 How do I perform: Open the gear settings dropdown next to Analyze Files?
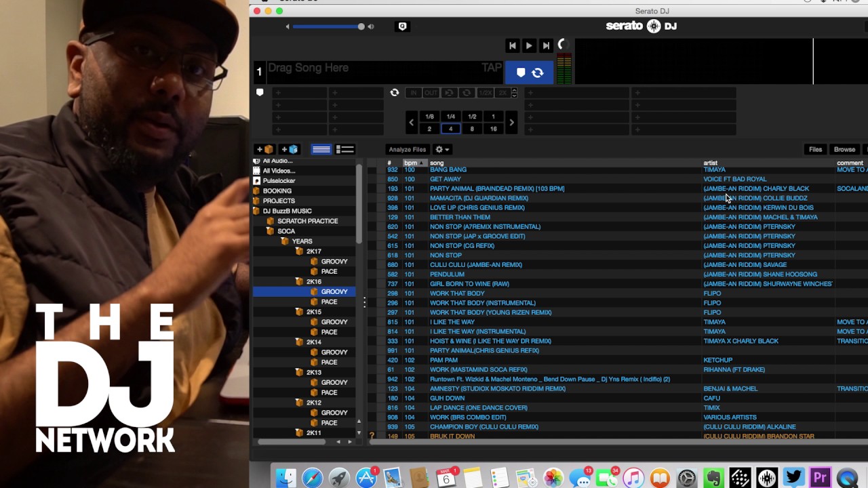tap(442, 149)
